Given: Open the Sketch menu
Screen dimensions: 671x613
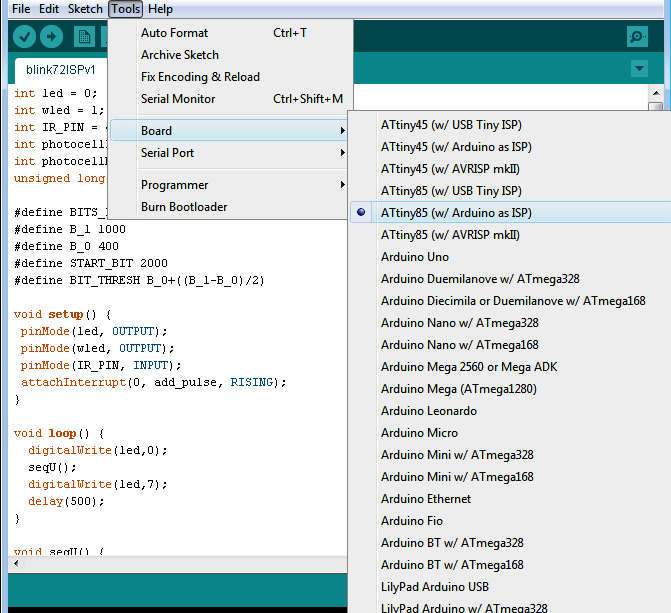Looking at the screenshot, I should (x=85, y=9).
